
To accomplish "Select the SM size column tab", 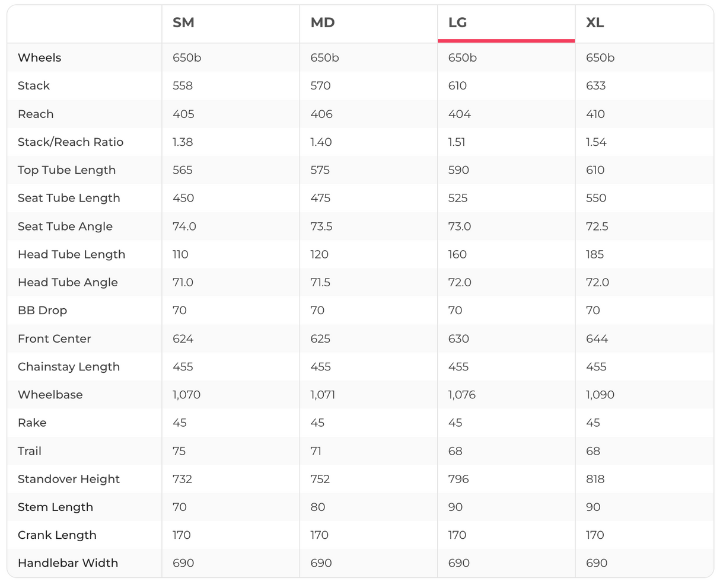I will pyautogui.click(x=183, y=23).
